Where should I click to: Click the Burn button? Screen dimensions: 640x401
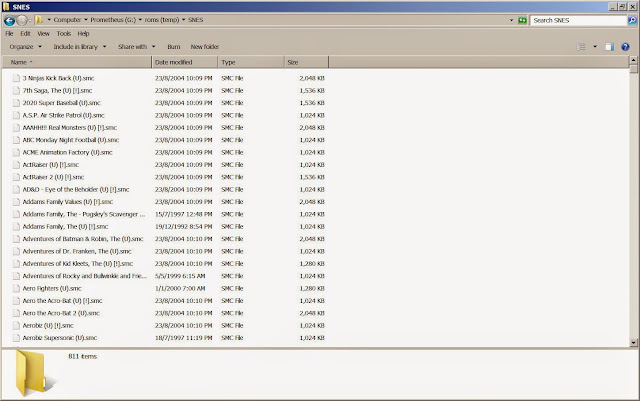click(x=173, y=47)
